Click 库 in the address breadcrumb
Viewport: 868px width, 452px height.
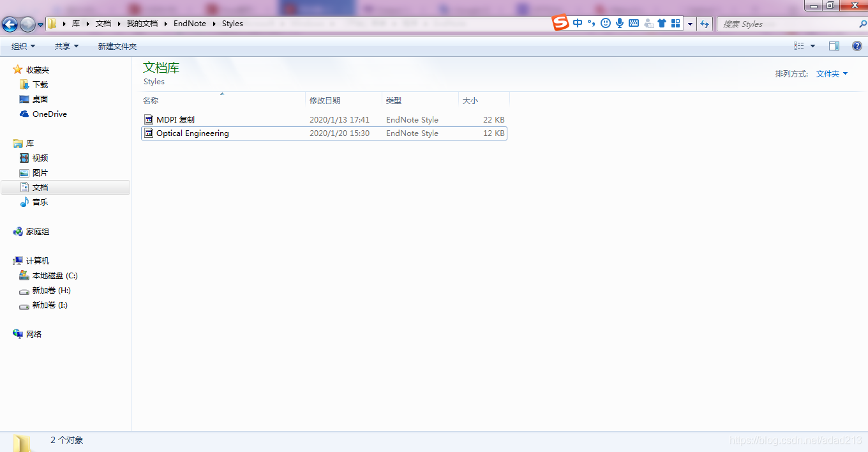[76, 24]
